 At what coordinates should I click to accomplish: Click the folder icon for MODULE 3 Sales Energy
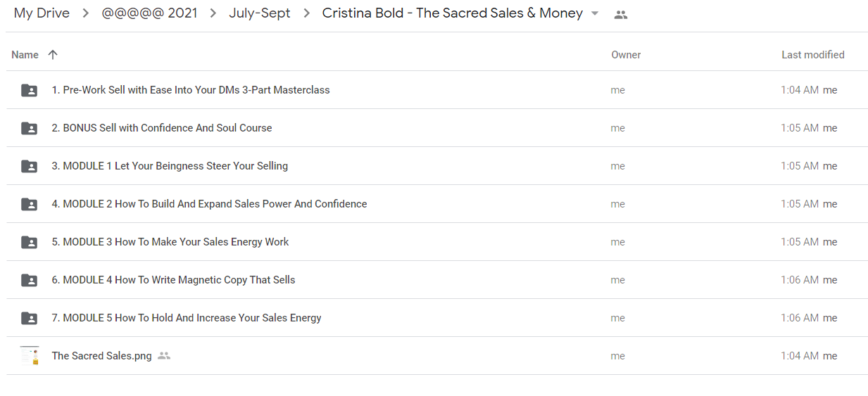click(x=29, y=242)
